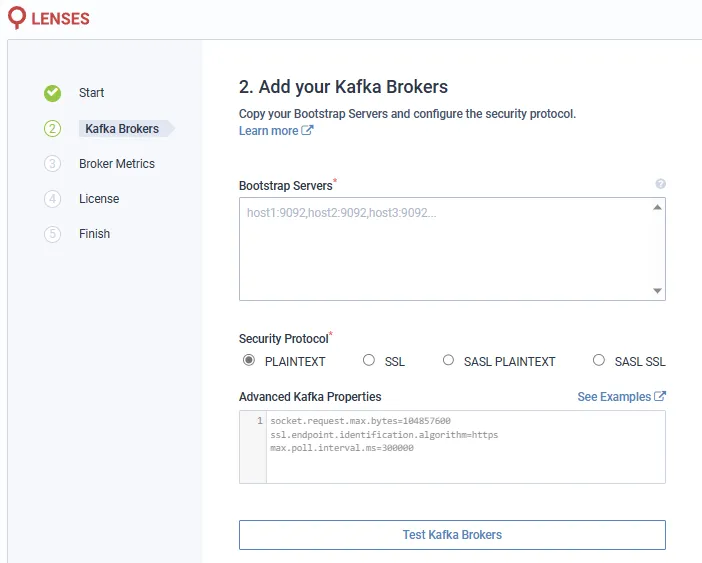The height and width of the screenshot is (563, 702).
Task: Open the See Examples link
Action: [x=614, y=397]
